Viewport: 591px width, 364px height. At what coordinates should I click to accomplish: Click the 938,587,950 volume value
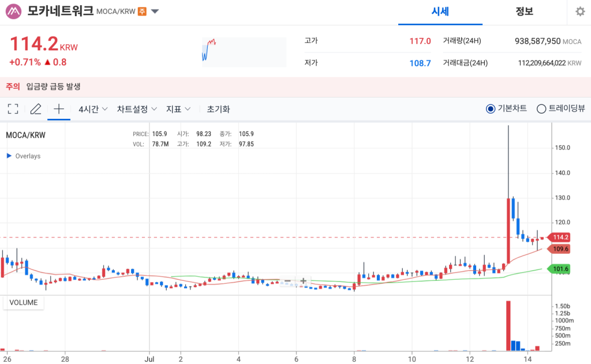[x=537, y=41]
